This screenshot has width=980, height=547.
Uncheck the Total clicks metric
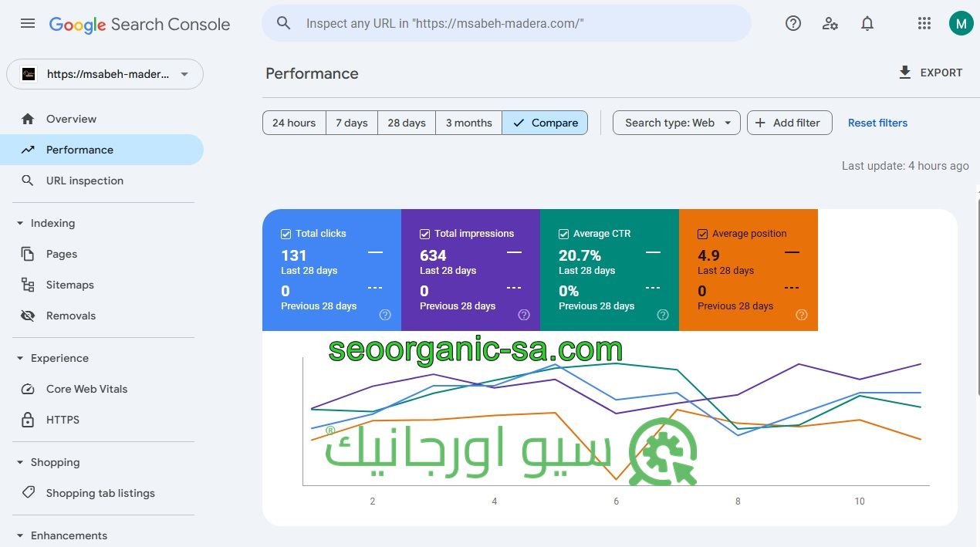[286, 234]
